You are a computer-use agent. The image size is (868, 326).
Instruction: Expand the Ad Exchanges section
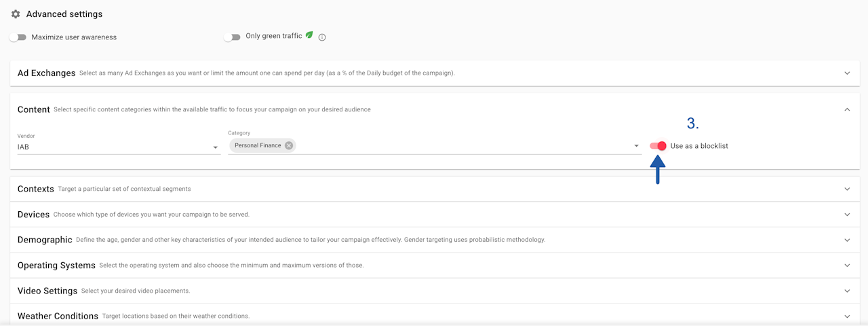pyautogui.click(x=847, y=73)
